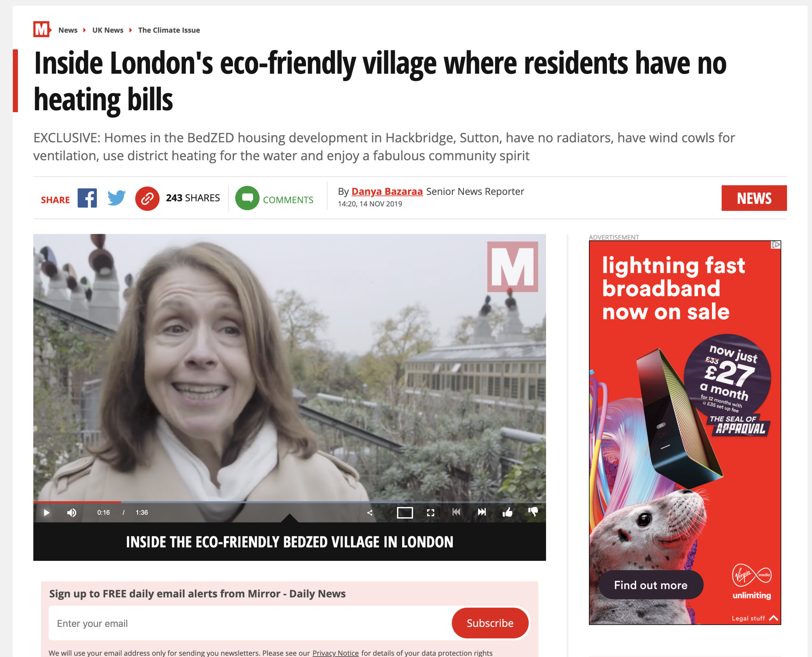Open The Climate Issue breadcrumb
This screenshot has height=657, width=812.
pyautogui.click(x=169, y=30)
